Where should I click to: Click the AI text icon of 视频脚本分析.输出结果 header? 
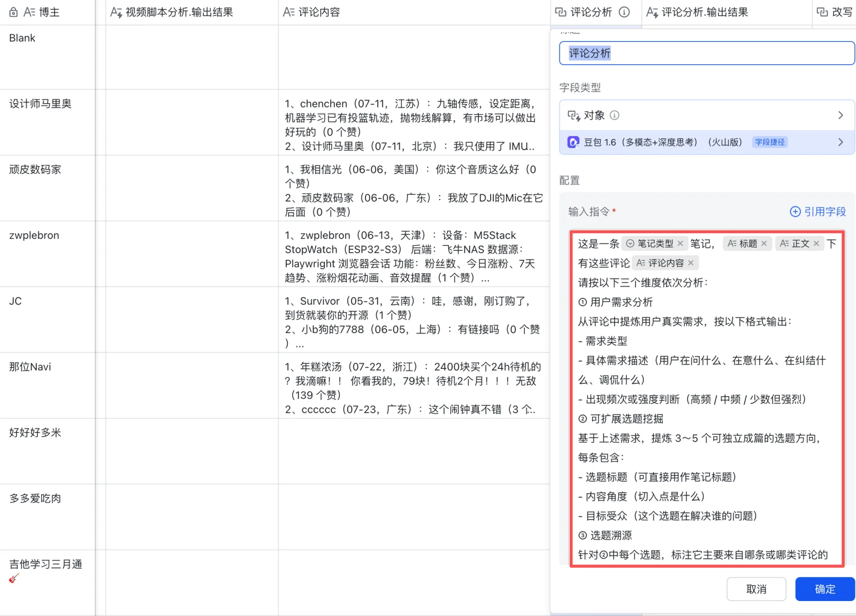116,12
